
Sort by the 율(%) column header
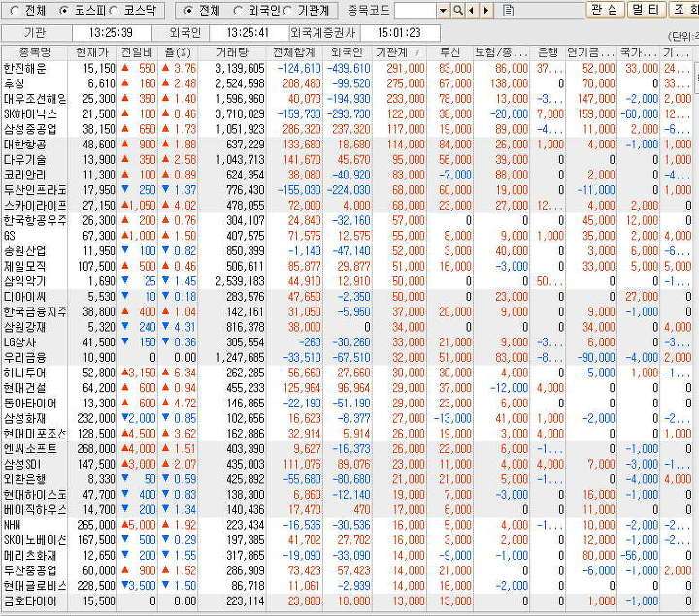[x=178, y=52]
